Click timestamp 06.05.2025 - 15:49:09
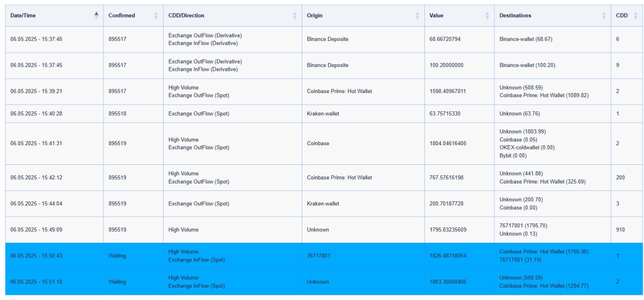The width and height of the screenshot is (644, 300). click(36, 230)
